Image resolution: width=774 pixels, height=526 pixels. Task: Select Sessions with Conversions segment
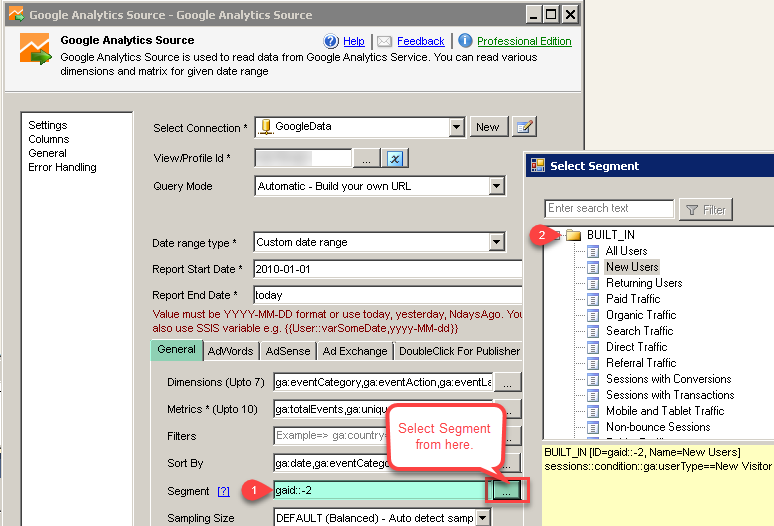pyautogui.click(x=668, y=379)
